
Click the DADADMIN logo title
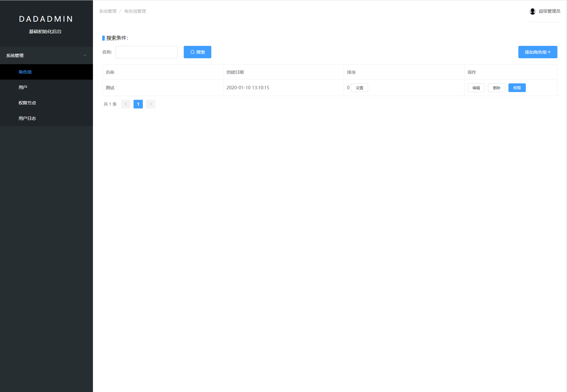coord(46,19)
